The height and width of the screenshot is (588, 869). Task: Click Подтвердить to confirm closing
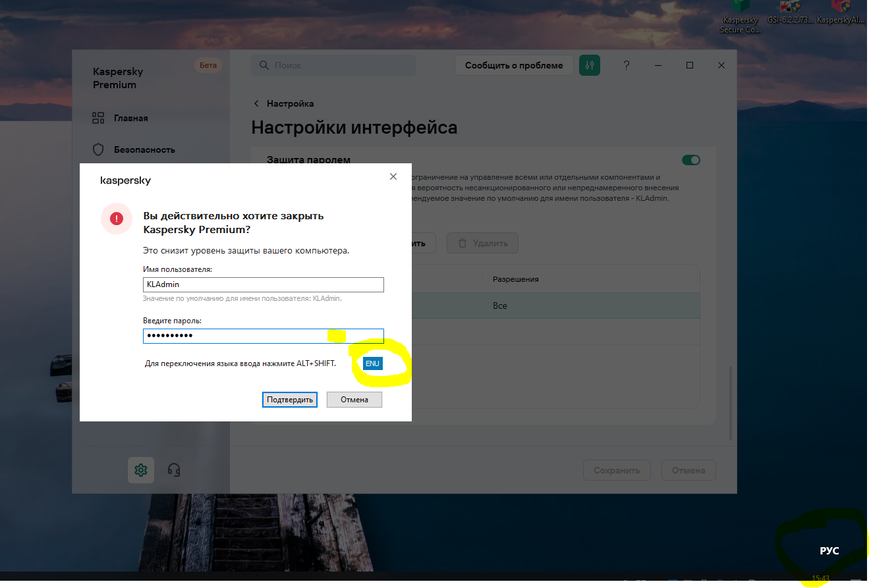tap(290, 400)
